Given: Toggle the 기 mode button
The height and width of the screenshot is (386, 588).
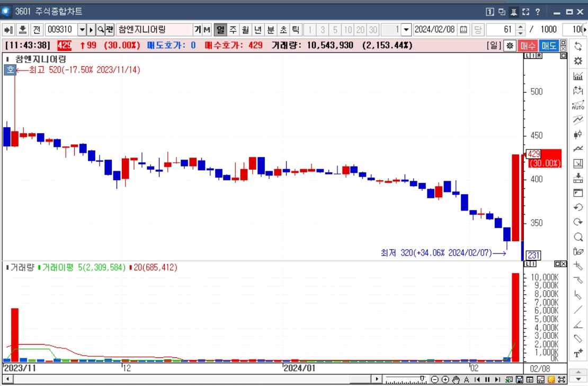Looking at the screenshot, I should click(x=197, y=29).
